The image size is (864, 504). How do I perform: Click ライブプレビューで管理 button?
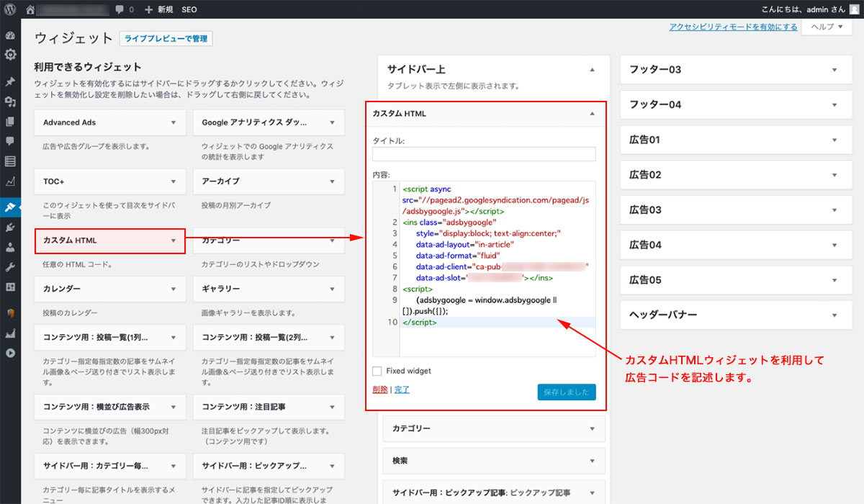coord(166,39)
